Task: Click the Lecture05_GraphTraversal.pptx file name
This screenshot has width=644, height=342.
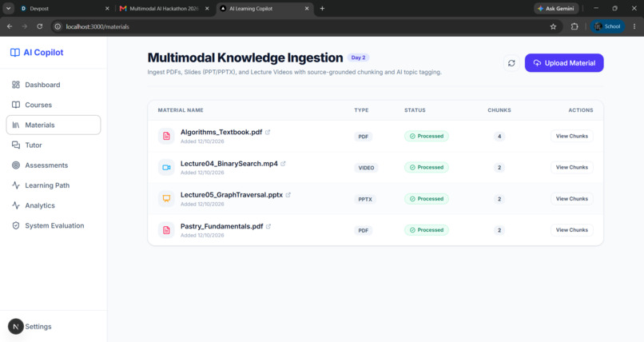Action: click(232, 195)
